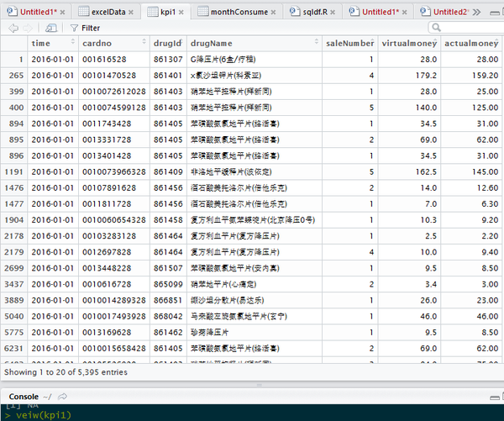Go forward with the right arrow
The height and width of the screenshot is (421, 504).
coord(28,28)
